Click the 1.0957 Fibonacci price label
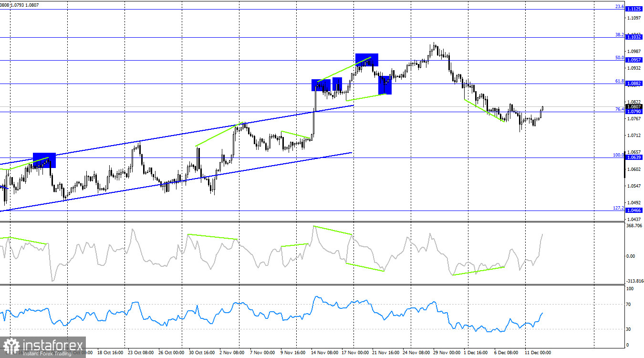 (634, 60)
